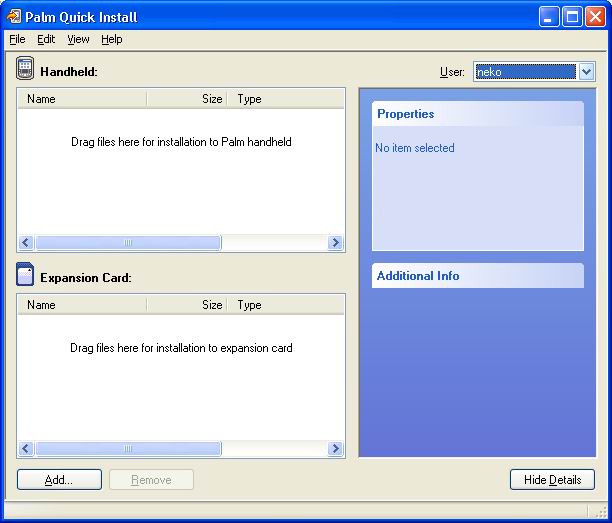
Task: Sort Handheld list by Name column
Action: tap(82, 99)
